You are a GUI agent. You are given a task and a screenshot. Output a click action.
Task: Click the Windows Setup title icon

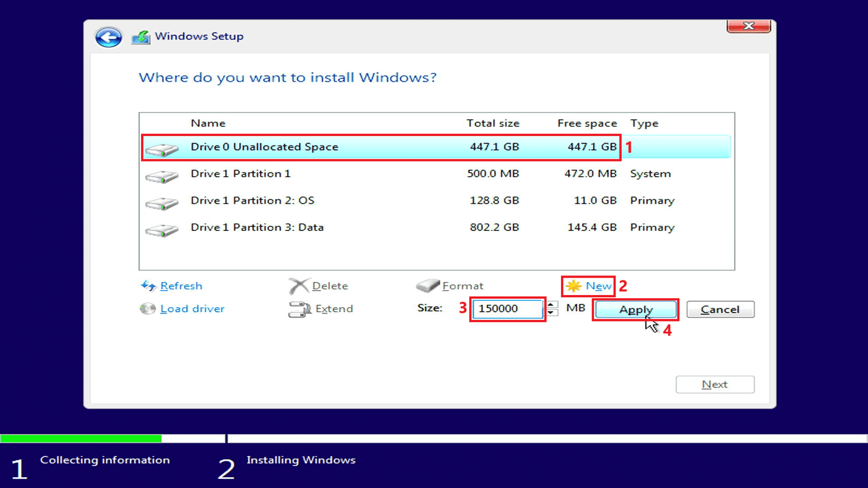(141, 37)
